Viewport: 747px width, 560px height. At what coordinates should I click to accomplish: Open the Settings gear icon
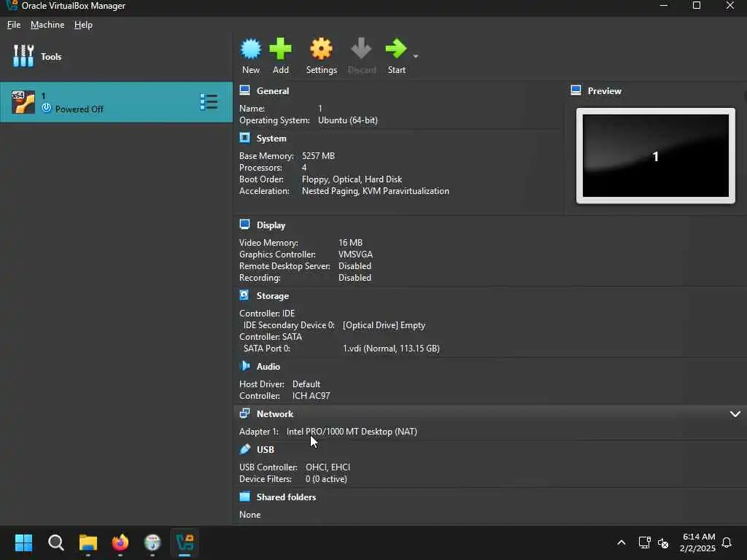321,49
